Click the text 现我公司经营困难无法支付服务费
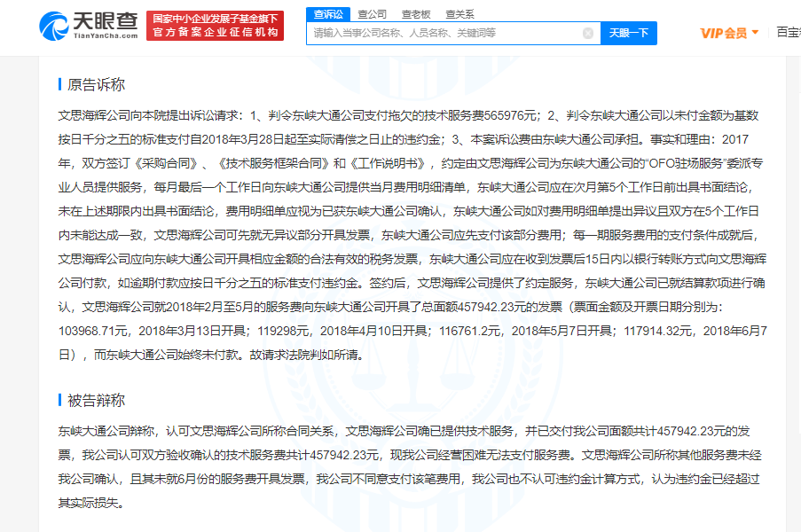This screenshot has width=801, height=532. [x=480, y=456]
